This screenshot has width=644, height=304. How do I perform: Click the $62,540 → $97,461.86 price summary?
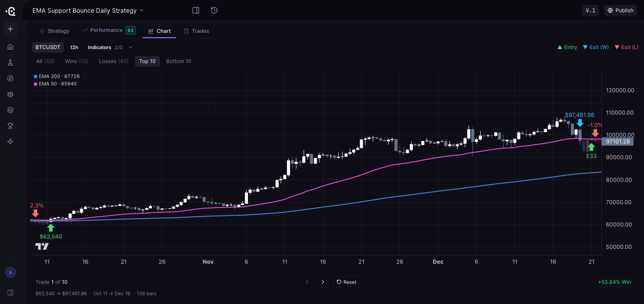pos(61,293)
